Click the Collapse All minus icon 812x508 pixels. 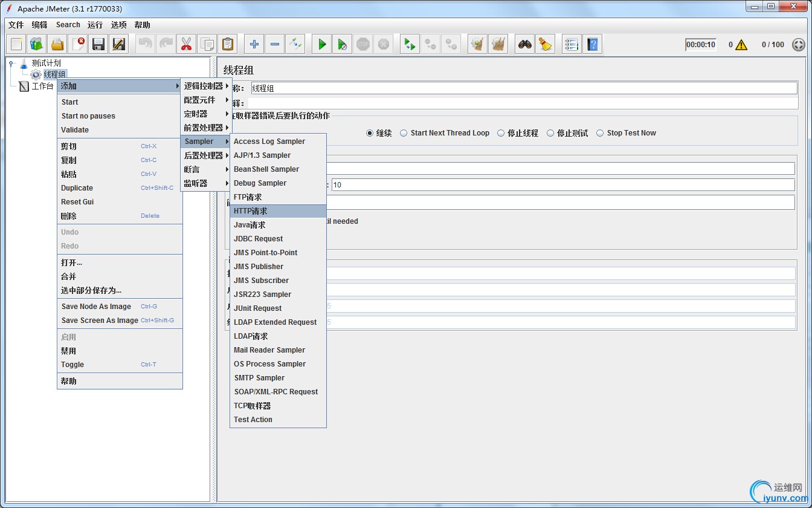[x=275, y=44]
